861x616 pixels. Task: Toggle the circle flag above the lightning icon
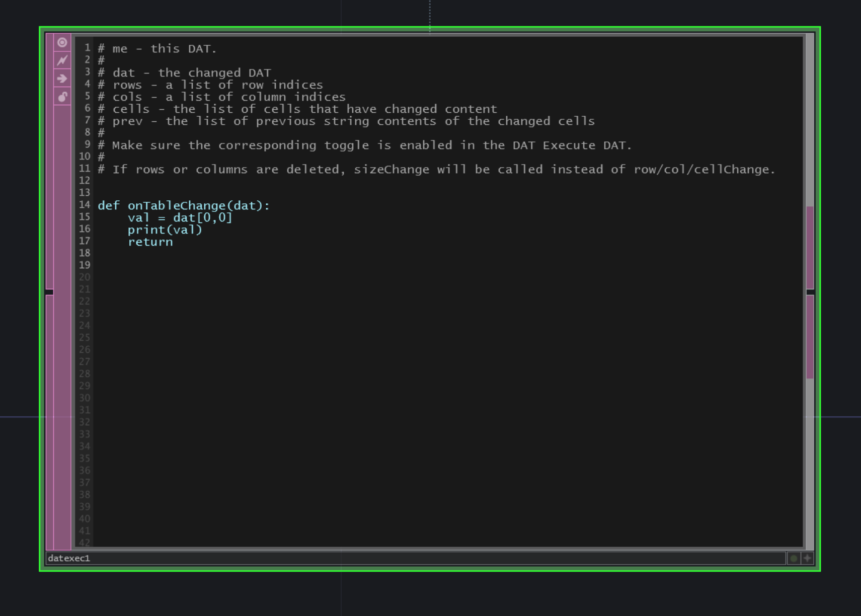tap(62, 42)
